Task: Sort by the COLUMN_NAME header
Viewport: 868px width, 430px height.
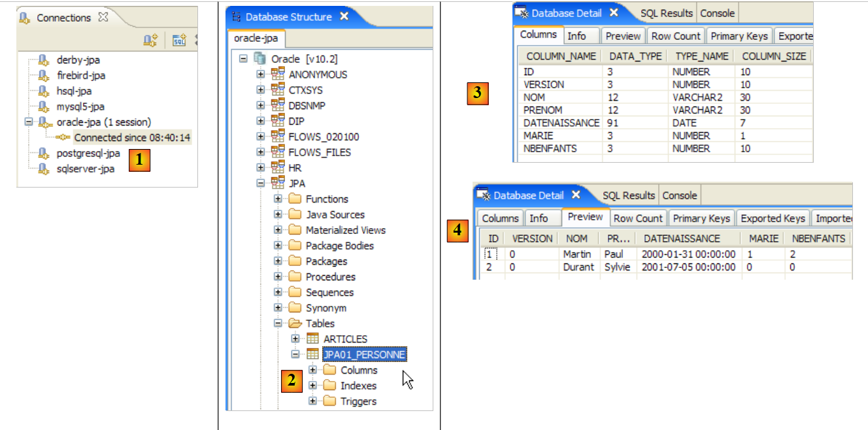Action: tap(561, 56)
